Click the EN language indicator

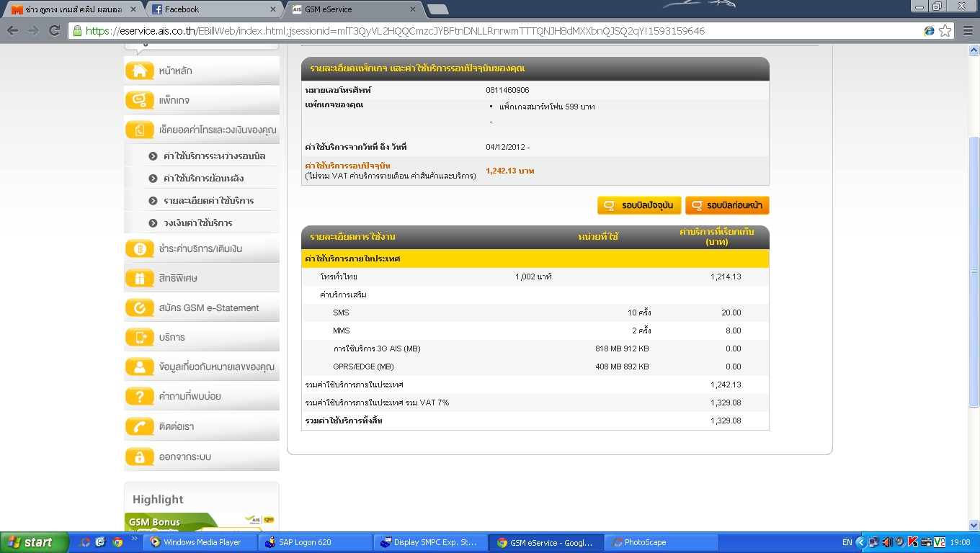click(847, 542)
